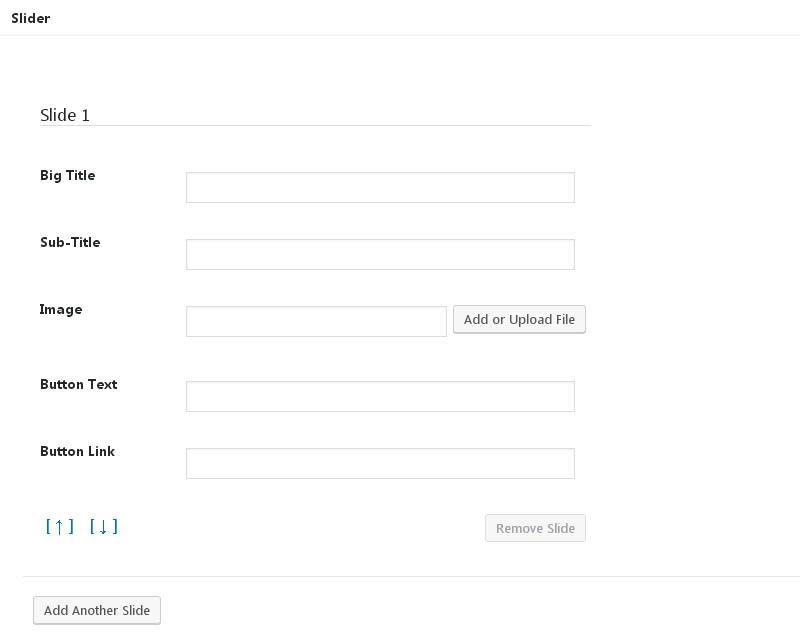Move Slide 1 down with the down arrow
Screen dimensions: 800x642
[x=104, y=526]
